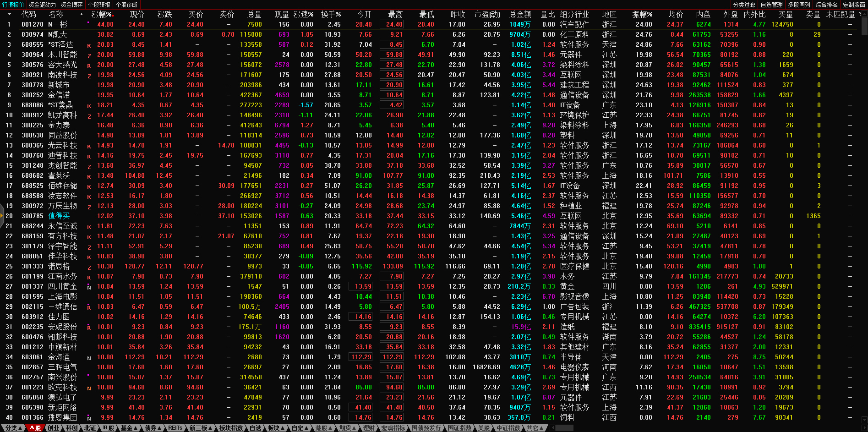The width and height of the screenshot is (868, 432).
Task: Click the R marker beside 容大感光
Action: (89, 66)
